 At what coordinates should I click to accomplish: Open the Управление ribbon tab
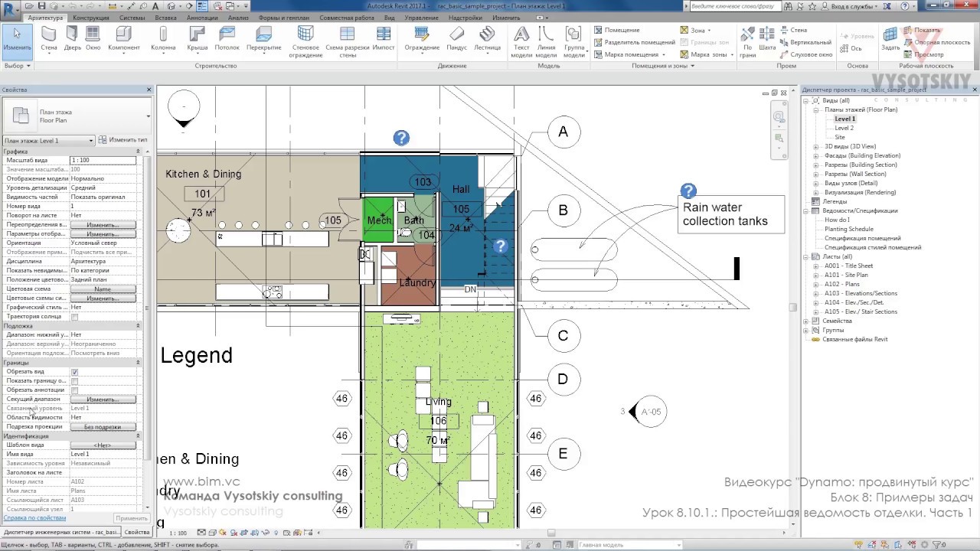click(421, 18)
